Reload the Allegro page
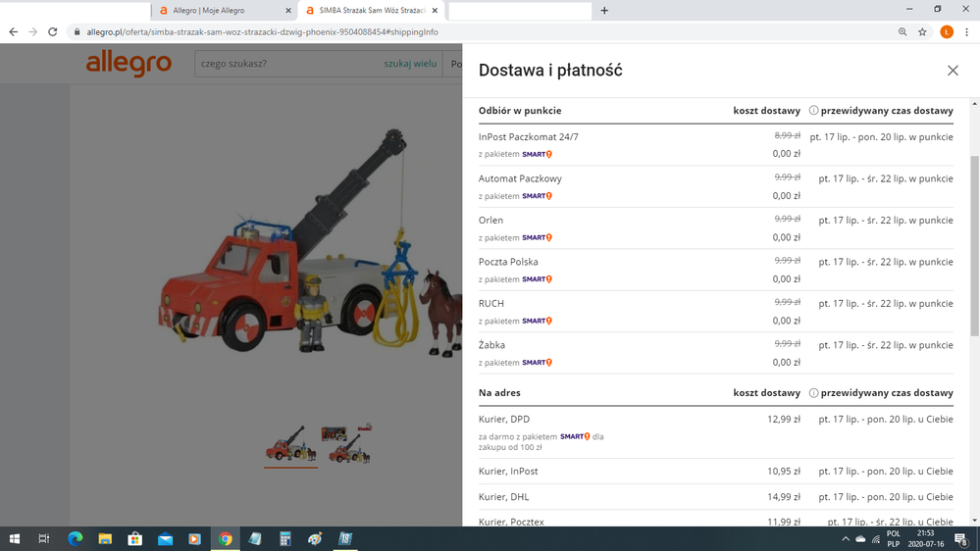This screenshot has width=980, height=551. pyautogui.click(x=53, y=31)
